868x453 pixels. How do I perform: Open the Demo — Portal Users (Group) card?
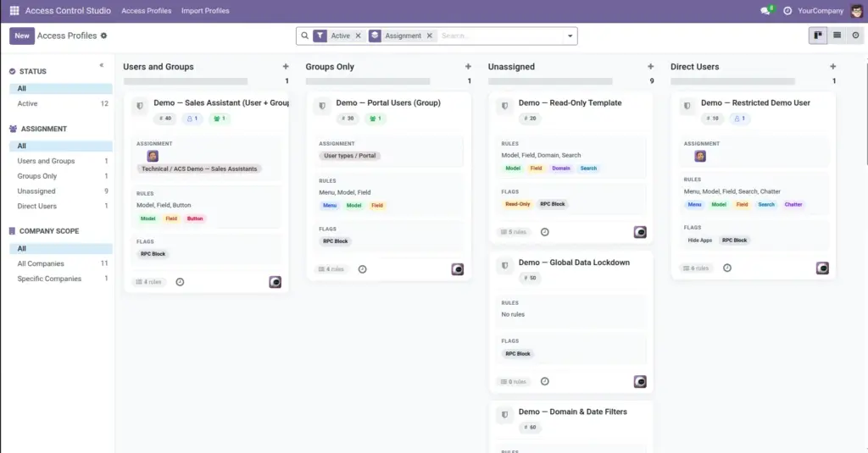388,103
